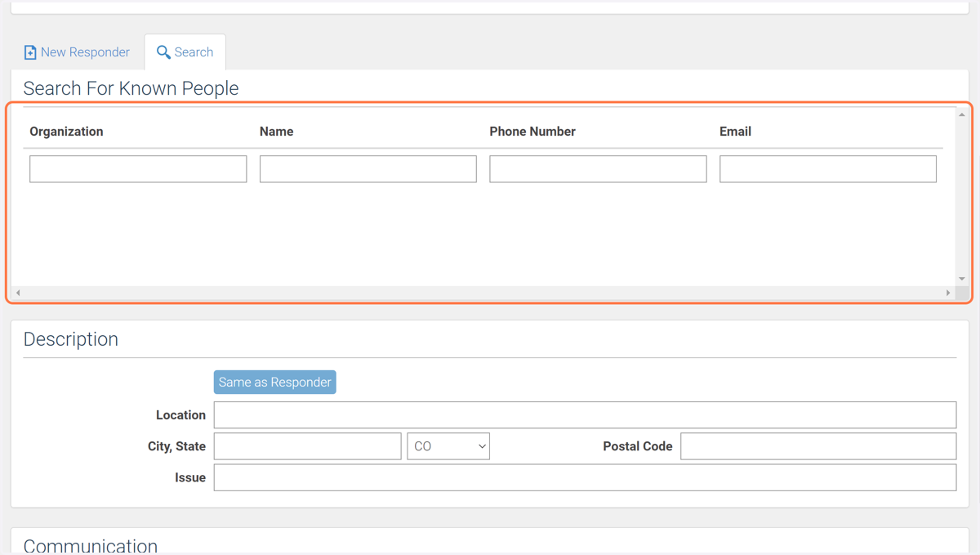Click the search grid scroll-down arrow

(x=962, y=280)
